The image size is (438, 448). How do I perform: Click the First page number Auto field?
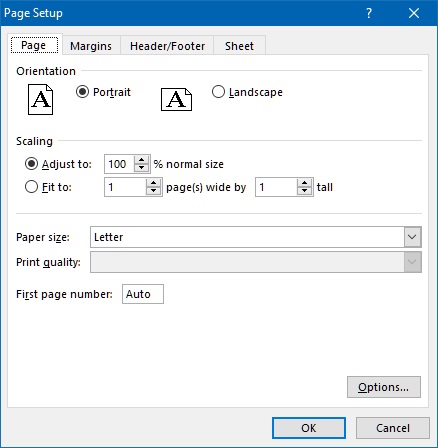pyautogui.click(x=143, y=294)
